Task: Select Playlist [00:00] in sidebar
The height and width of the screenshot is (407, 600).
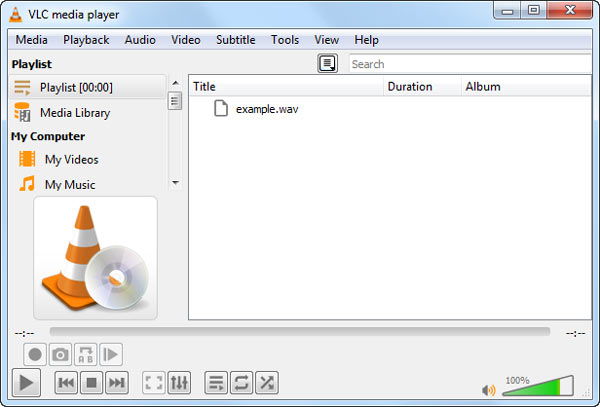Action: 88,87
